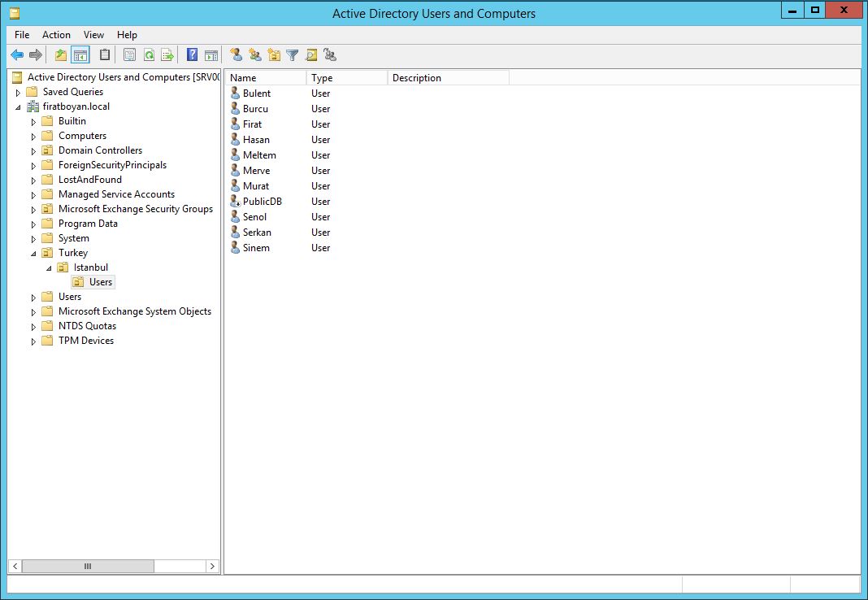The height and width of the screenshot is (600, 868).
Task: Open the Action menu
Action: [56, 35]
